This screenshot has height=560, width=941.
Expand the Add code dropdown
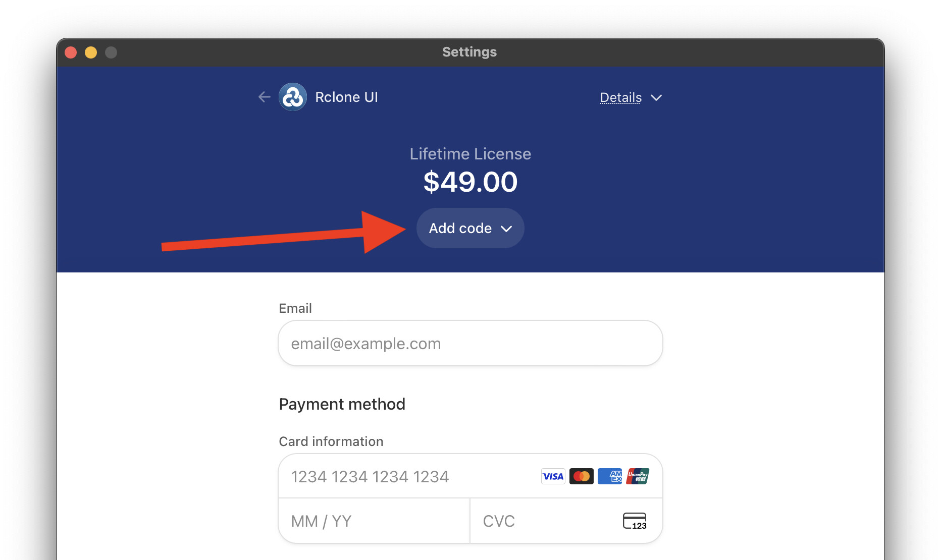click(x=469, y=228)
